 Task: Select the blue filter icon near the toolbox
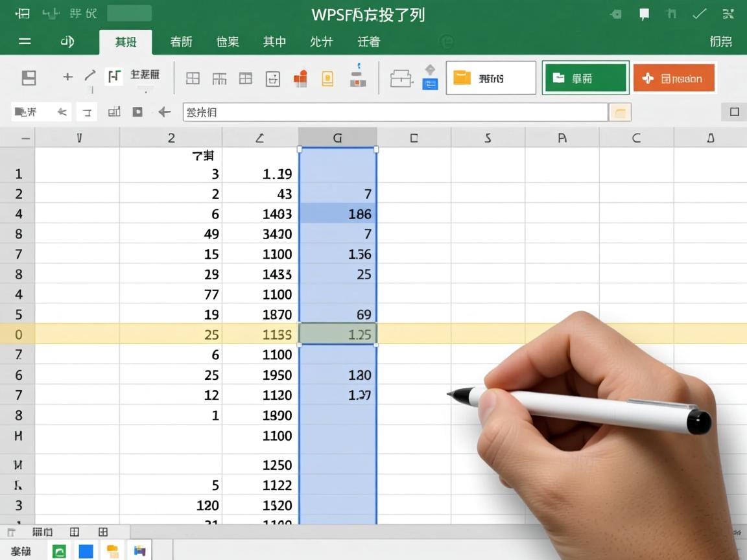tap(430, 82)
